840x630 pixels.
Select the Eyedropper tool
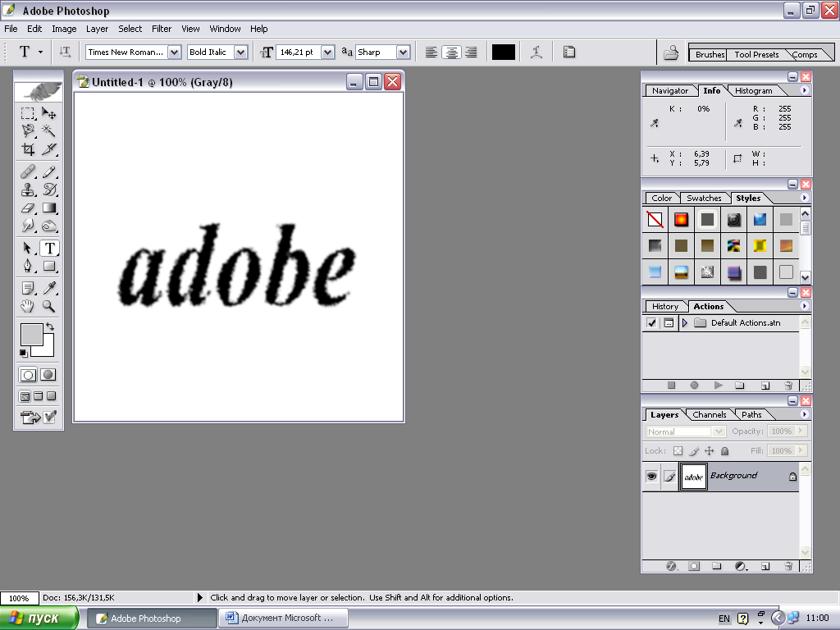point(48,288)
